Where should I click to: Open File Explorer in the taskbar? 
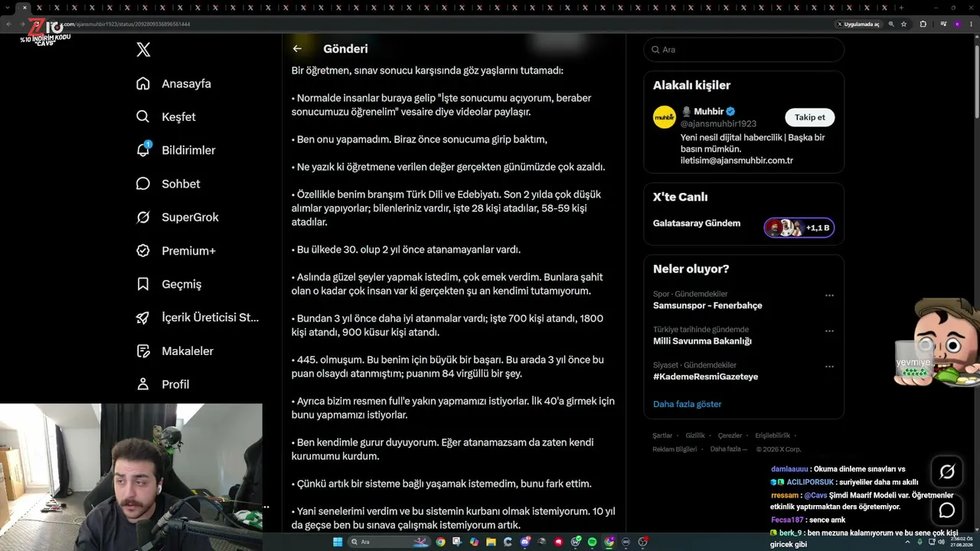click(491, 542)
